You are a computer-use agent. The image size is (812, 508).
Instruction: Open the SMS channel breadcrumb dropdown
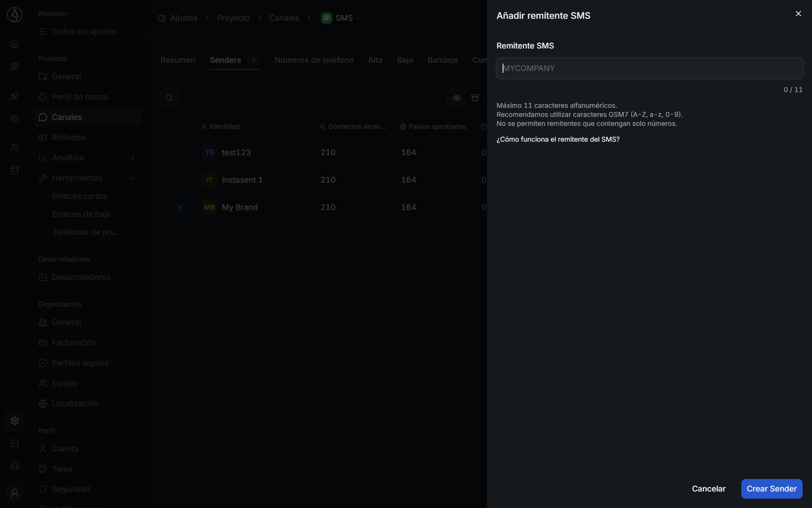pyautogui.click(x=341, y=18)
